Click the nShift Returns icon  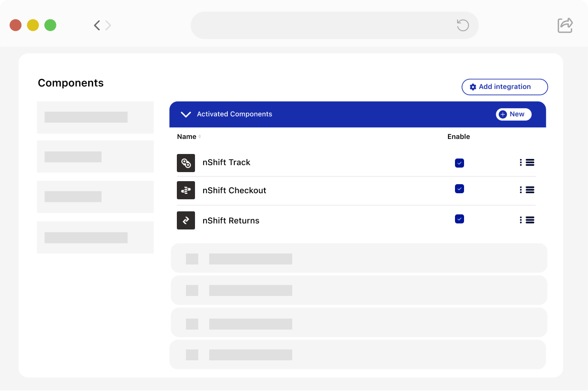point(186,220)
